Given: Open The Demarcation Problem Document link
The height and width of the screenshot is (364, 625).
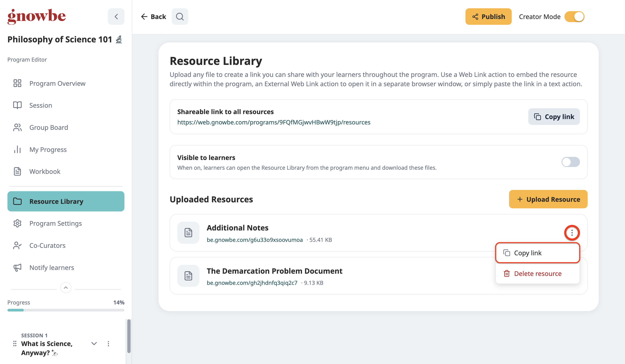Looking at the screenshot, I should click(x=252, y=283).
